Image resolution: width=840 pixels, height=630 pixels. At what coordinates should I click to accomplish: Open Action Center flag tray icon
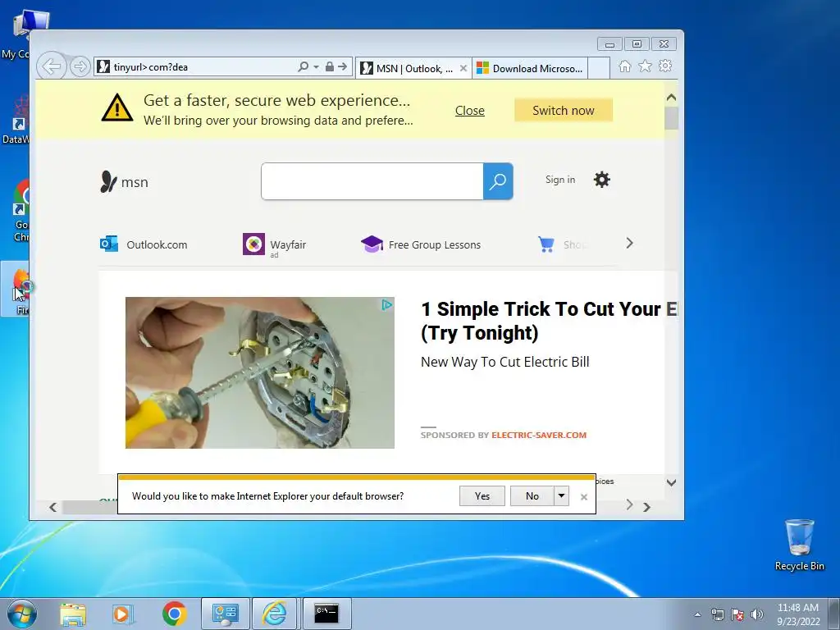(737, 614)
